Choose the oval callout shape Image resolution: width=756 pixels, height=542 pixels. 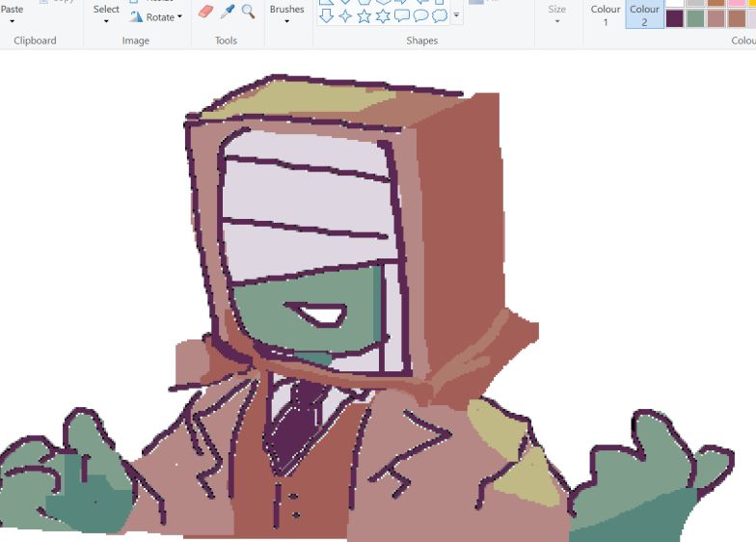point(420,15)
